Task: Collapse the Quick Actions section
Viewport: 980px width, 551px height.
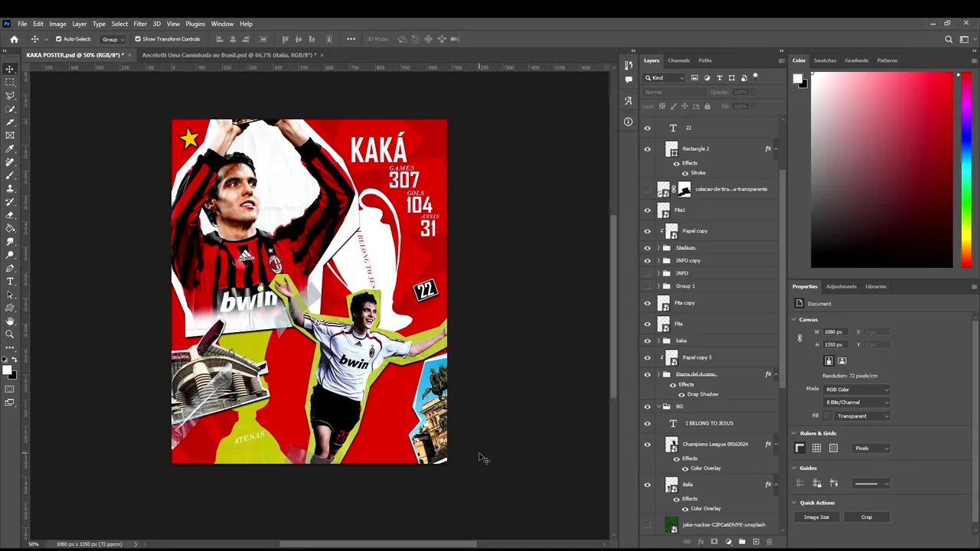Action: pyautogui.click(x=794, y=503)
